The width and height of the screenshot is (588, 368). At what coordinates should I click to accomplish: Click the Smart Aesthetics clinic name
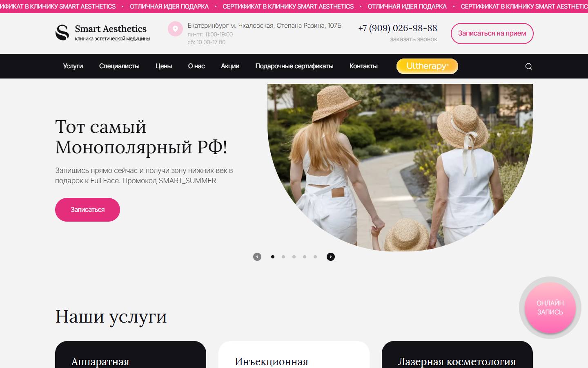coord(111,29)
